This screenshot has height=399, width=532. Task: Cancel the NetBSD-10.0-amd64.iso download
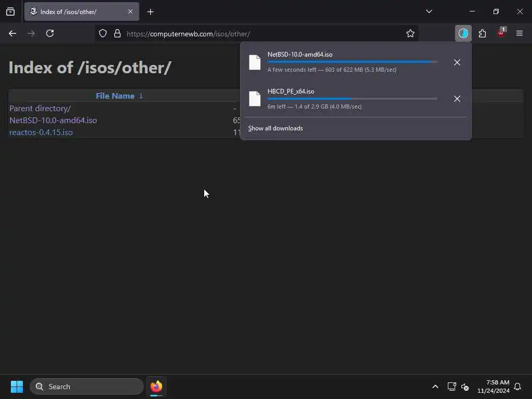457,62
